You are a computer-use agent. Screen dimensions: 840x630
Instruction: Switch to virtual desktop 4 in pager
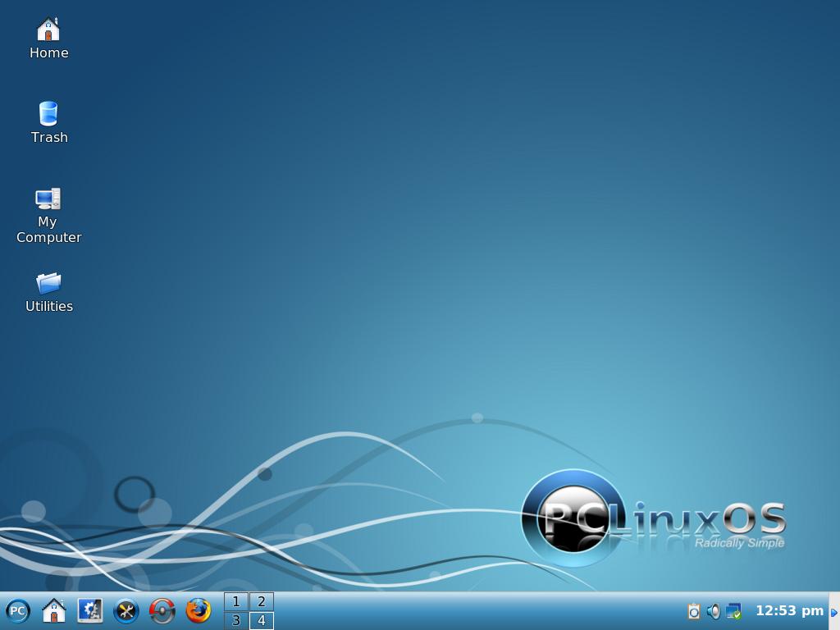262,620
